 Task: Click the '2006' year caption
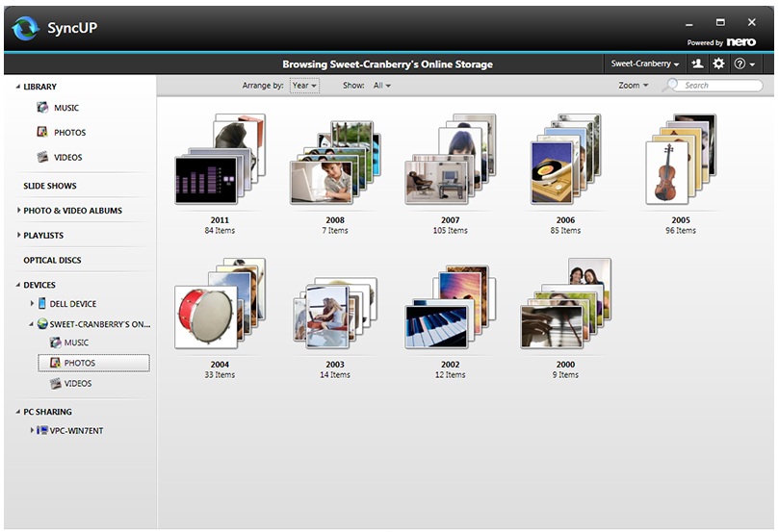click(565, 220)
